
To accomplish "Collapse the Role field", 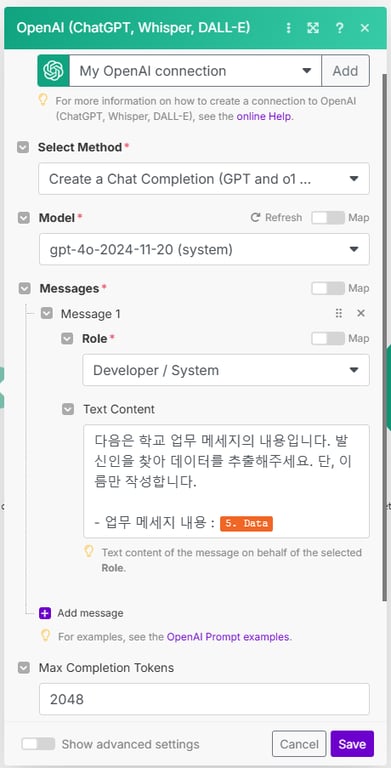I will 67,338.
